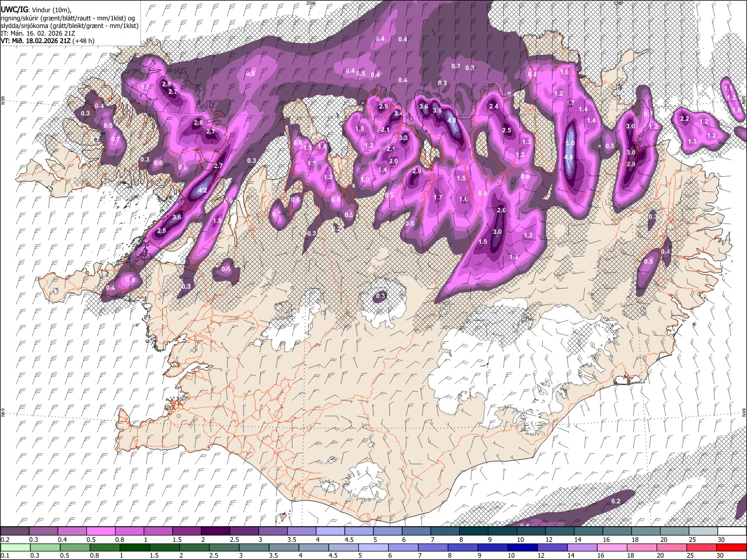Click the rigning/skúrir legend description line
This screenshot has width=747, height=560.
(x=68, y=17)
